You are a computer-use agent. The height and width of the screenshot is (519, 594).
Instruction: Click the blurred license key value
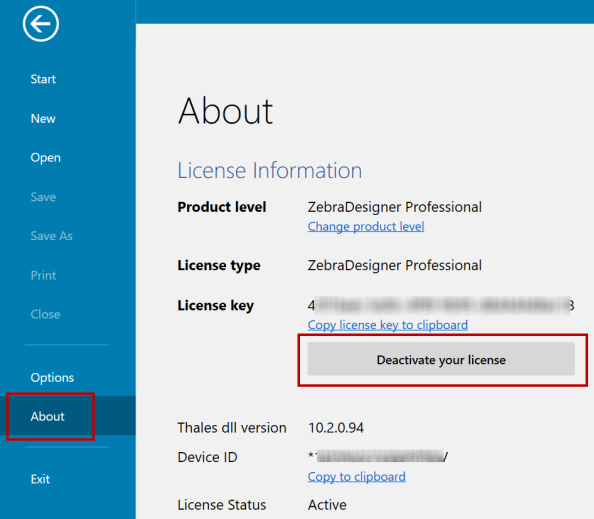click(x=441, y=305)
